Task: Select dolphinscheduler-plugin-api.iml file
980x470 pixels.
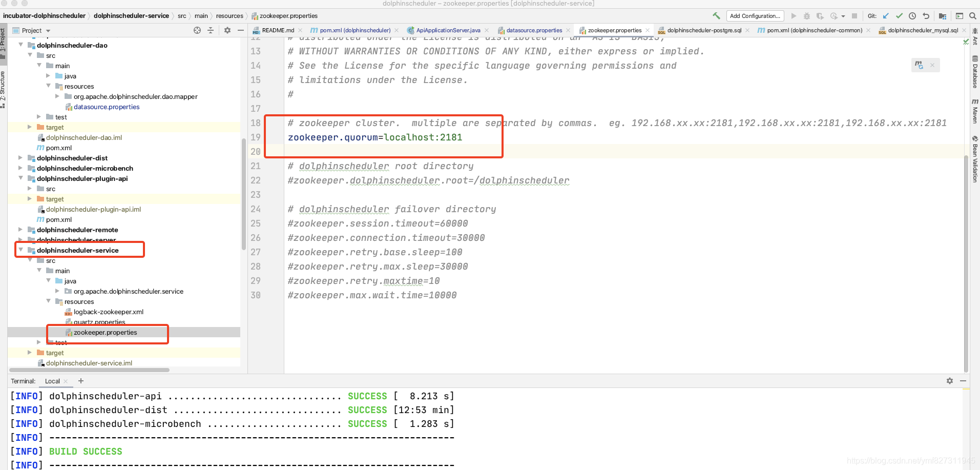Action: 93,209
